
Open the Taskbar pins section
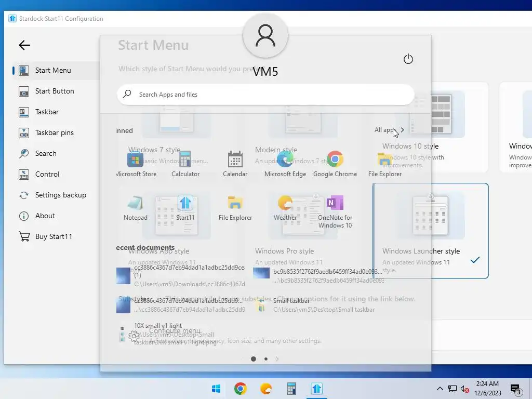(54, 132)
